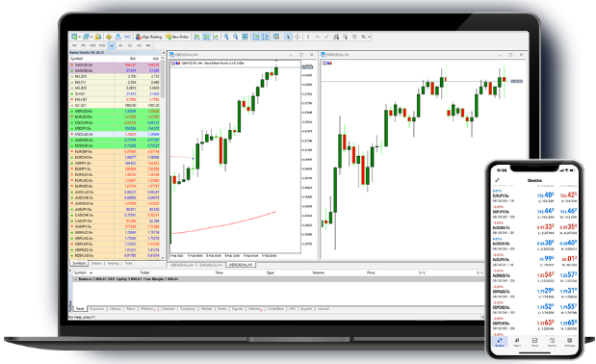596x364 pixels.
Task: Toggle chart shift from right border
Action: click(266, 37)
